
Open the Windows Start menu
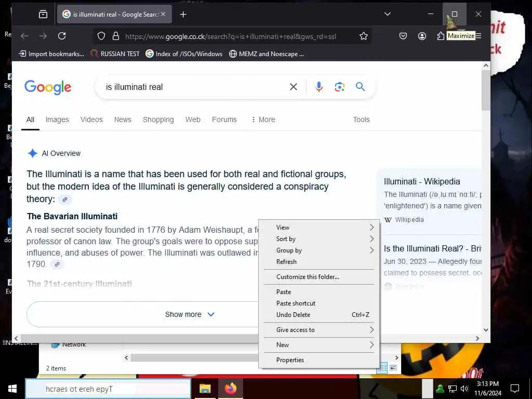pos(12,389)
